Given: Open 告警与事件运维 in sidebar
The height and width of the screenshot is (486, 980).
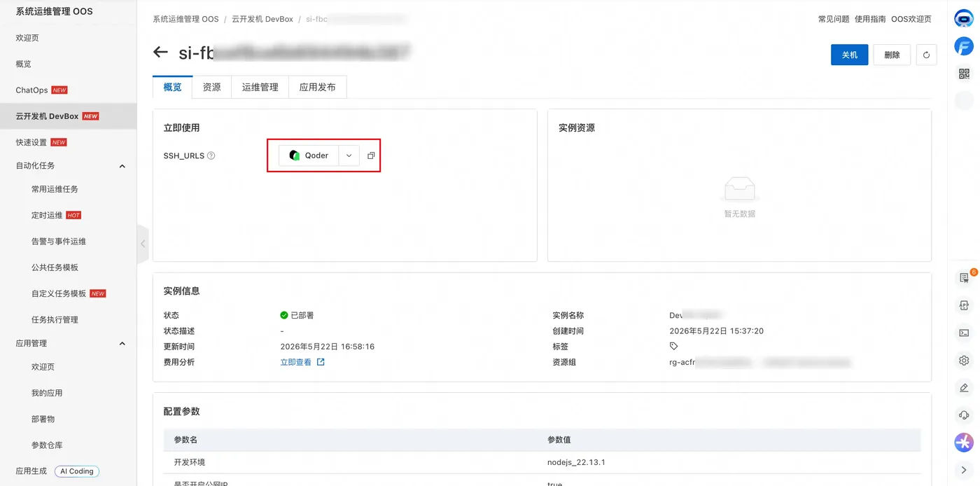Looking at the screenshot, I should point(59,241).
